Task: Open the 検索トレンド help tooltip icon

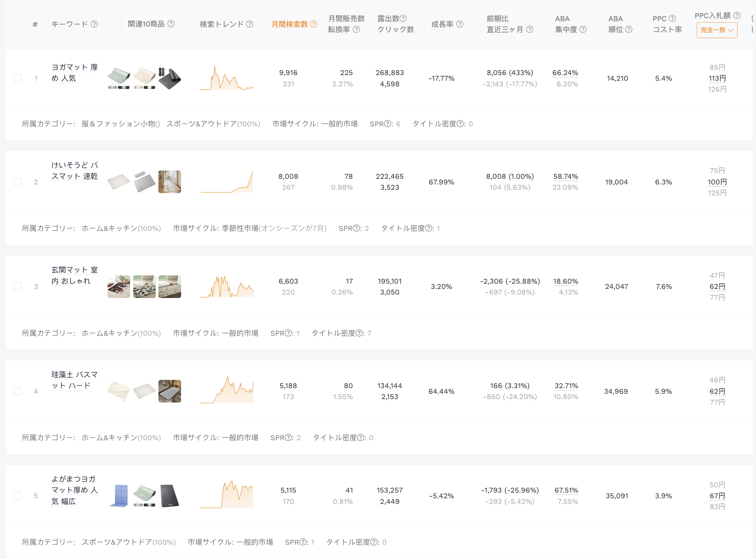Action: coord(250,24)
